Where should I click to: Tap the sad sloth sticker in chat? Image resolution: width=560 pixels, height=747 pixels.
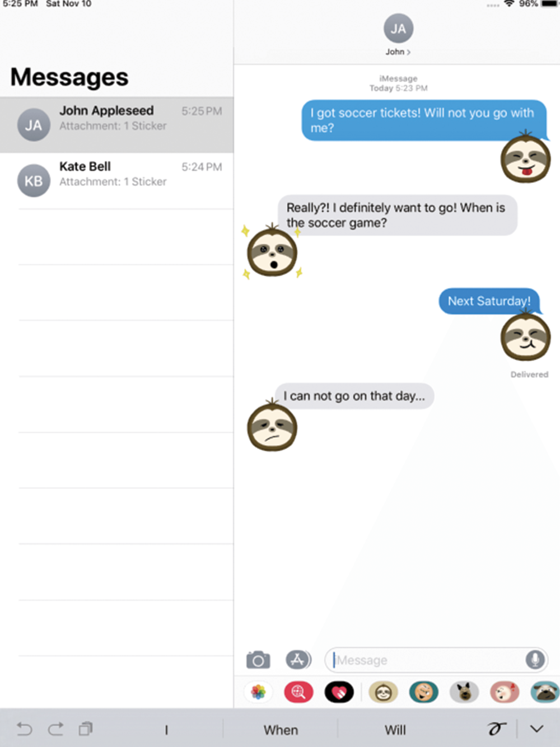(x=272, y=427)
